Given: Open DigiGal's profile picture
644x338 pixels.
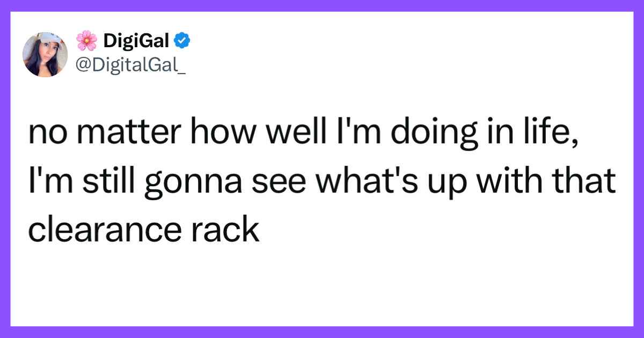Looking at the screenshot, I should point(45,54).
